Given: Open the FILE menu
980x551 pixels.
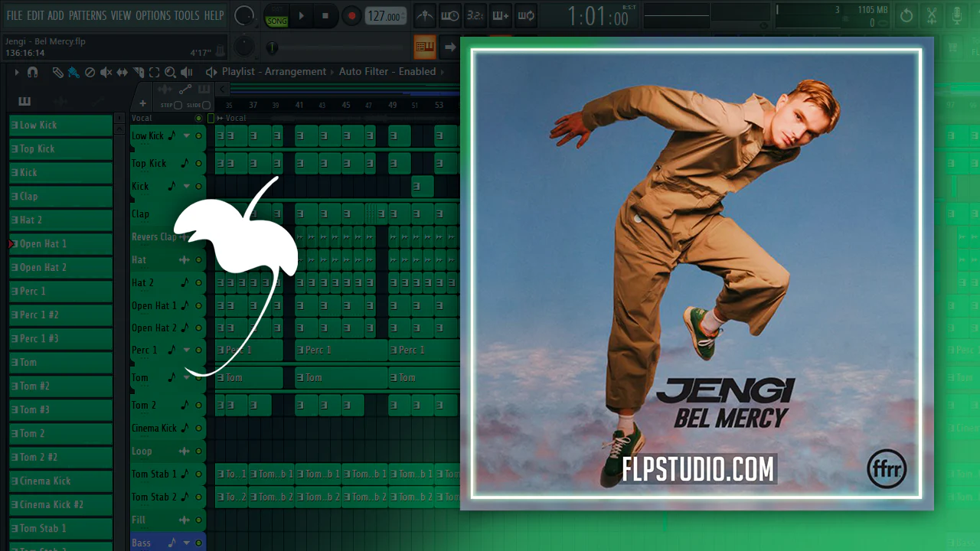Looking at the screenshot, I should coord(15,15).
